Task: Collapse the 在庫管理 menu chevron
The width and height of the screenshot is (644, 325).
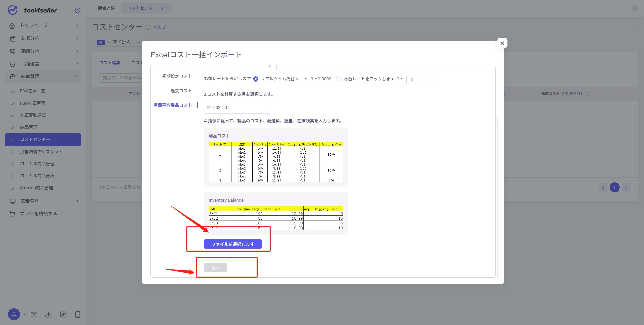Action: click(x=77, y=76)
